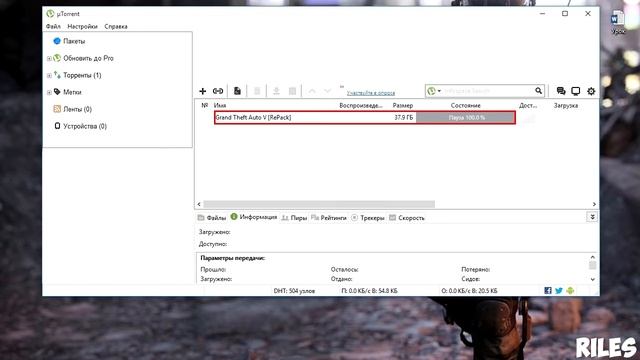Switch to the Скорость tab
This screenshot has width=640, height=360.
click(x=407, y=218)
